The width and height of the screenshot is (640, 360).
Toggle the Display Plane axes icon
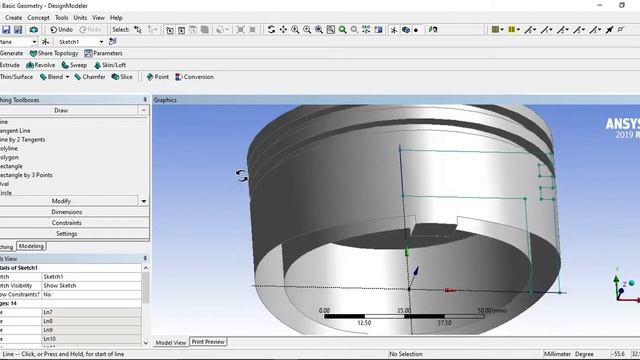pos(394,30)
